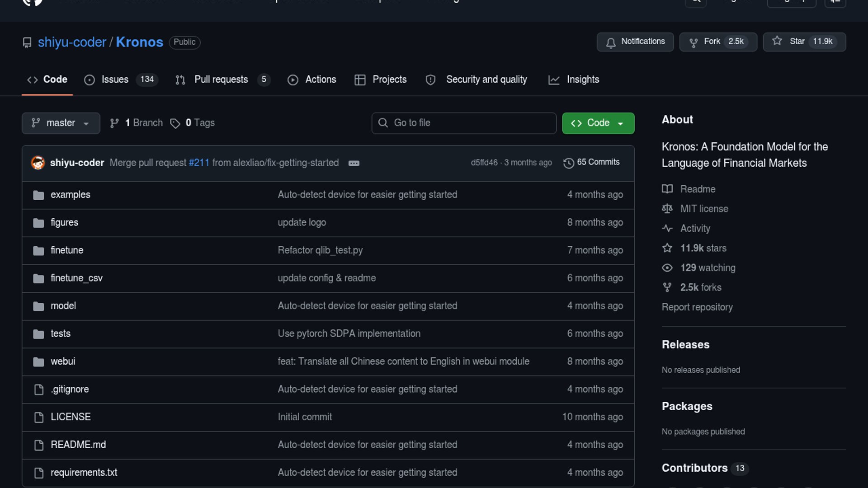The height and width of the screenshot is (488, 868).
Task: Open the Readme book icon link
Action: pos(667,189)
